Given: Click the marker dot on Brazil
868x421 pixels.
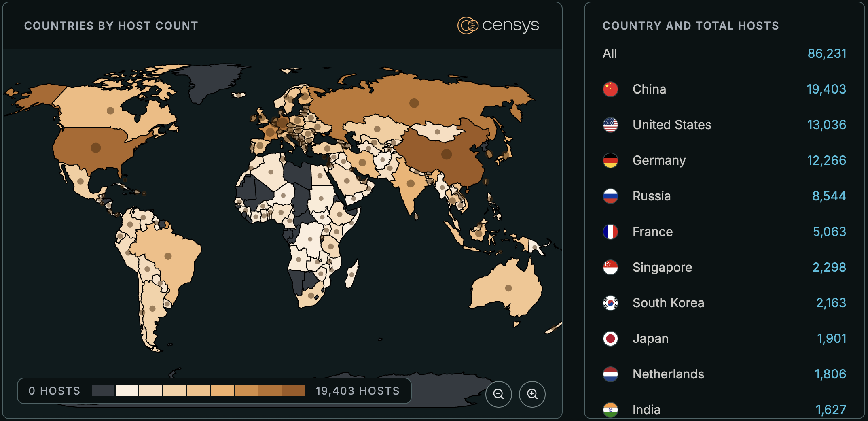Looking at the screenshot, I should [x=168, y=256].
